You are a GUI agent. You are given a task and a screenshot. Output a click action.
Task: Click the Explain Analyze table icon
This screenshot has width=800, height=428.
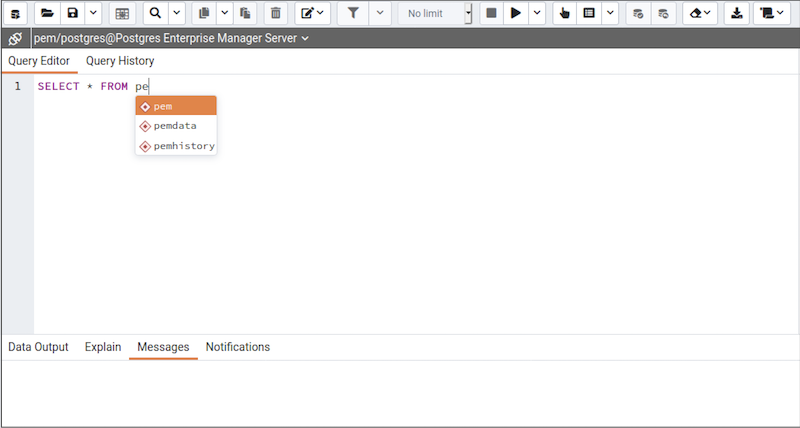tap(589, 14)
